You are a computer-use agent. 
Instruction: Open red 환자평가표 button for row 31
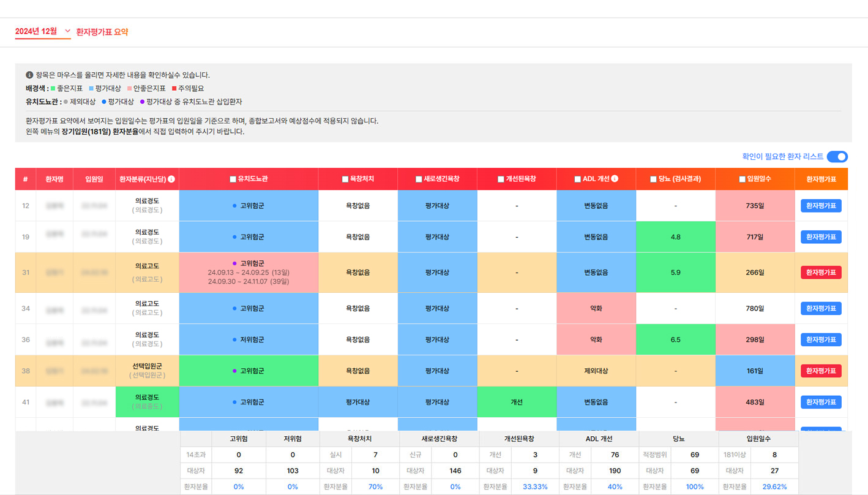click(821, 273)
